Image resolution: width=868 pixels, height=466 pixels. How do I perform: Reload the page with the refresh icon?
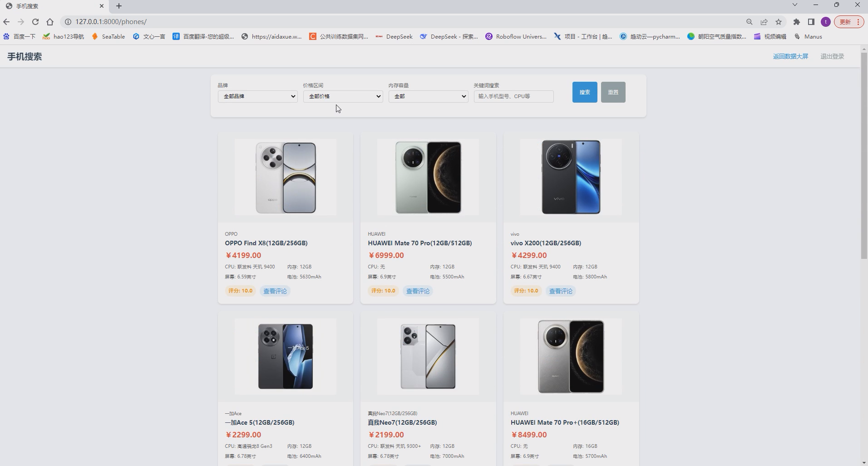pyautogui.click(x=35, y=22)
